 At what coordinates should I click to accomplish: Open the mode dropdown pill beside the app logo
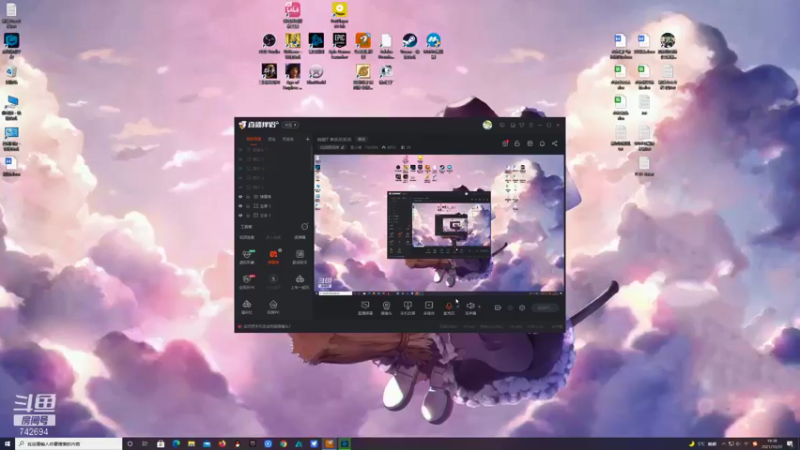click(x=290, y=125)
